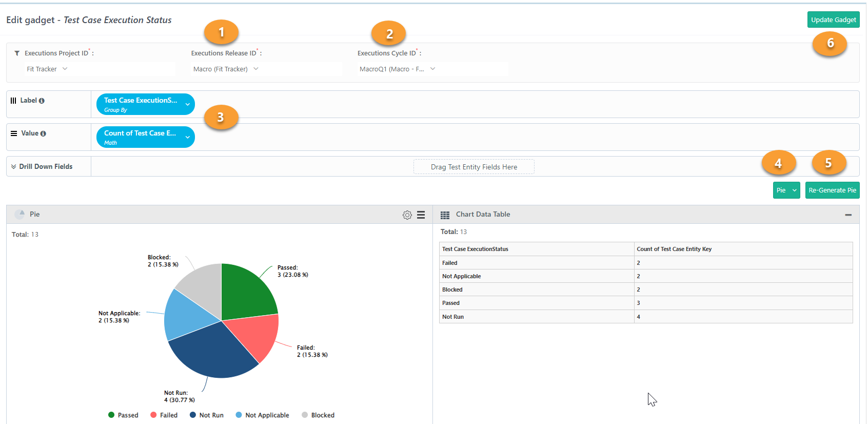Open Executions Release ID dropdown
The height and width of the screenshot is (424, 868).
[266, 69]
